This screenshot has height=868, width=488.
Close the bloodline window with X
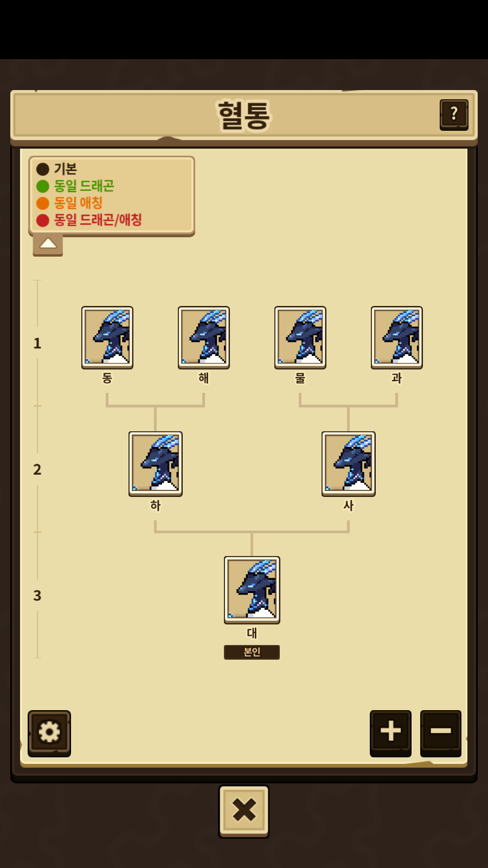(x=244, y=811)
